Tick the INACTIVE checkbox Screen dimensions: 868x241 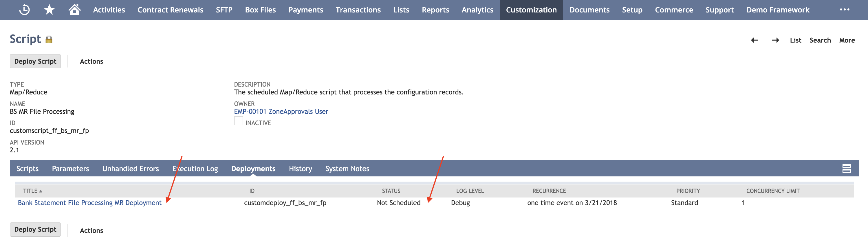(238, 121)
